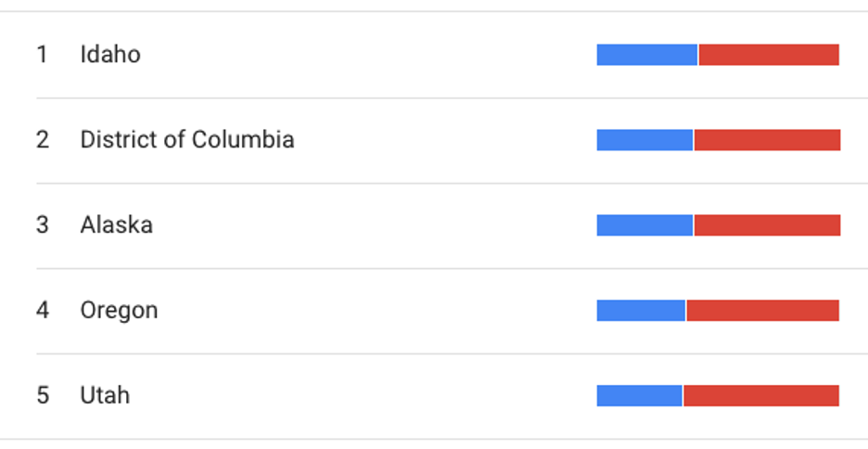Click Alaska's red bar portion
Screen dimensions: 868x449
coord(767,225)
